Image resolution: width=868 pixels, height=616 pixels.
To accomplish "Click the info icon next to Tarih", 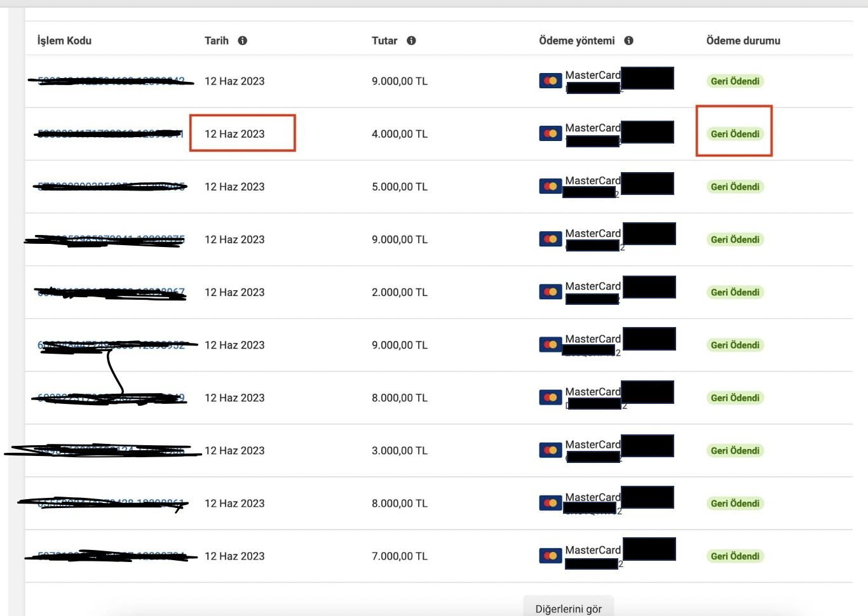I will pos(243,41).
